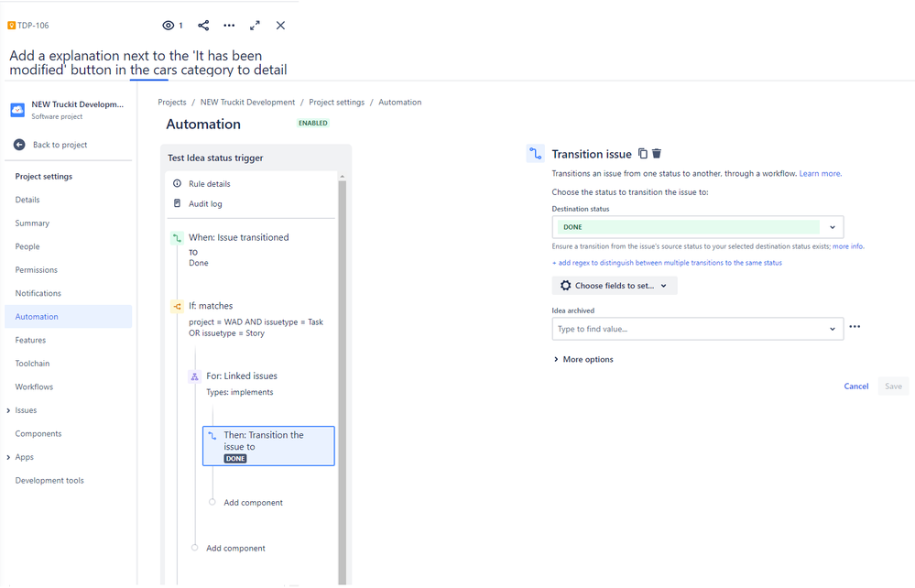Open Workflows settings page
This screenshot has width=915, height=588.
pyautogui.click(x=34, y=387)
